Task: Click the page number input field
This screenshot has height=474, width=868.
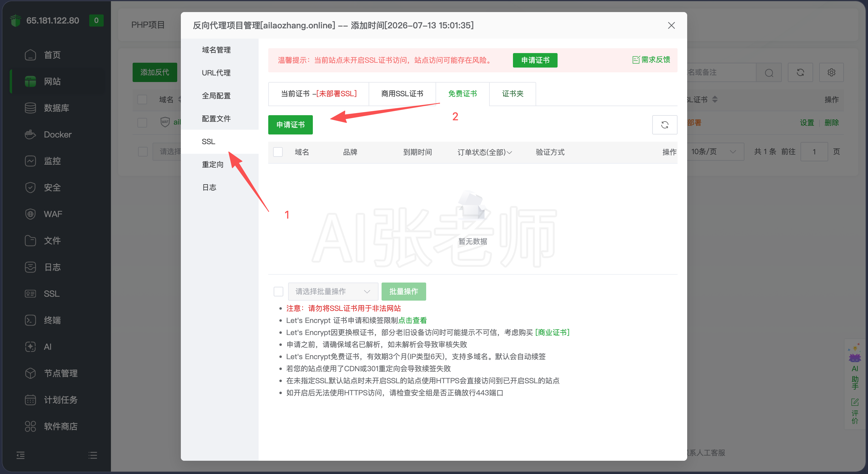Action: [814, 152]
